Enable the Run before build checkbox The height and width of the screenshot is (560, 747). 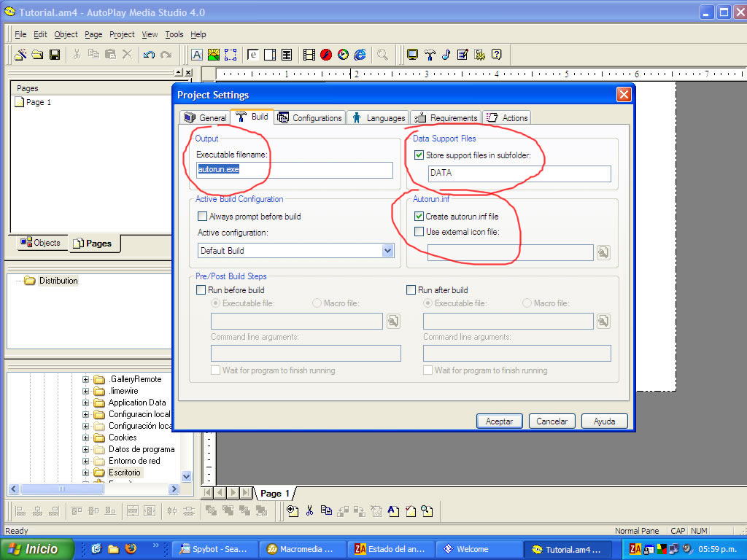[x=201, y=290]
